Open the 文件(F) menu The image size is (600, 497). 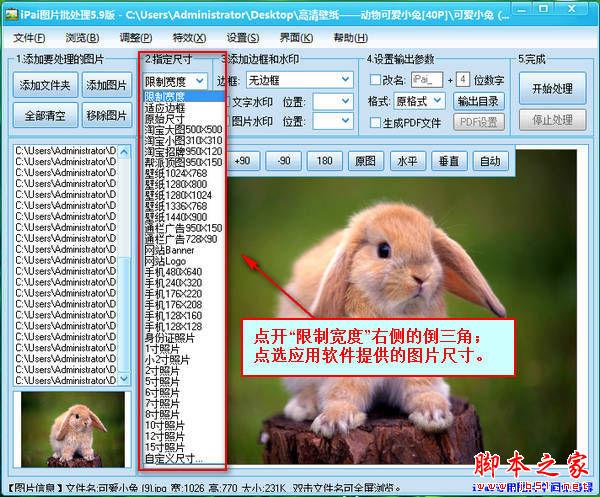click(29, 38)
